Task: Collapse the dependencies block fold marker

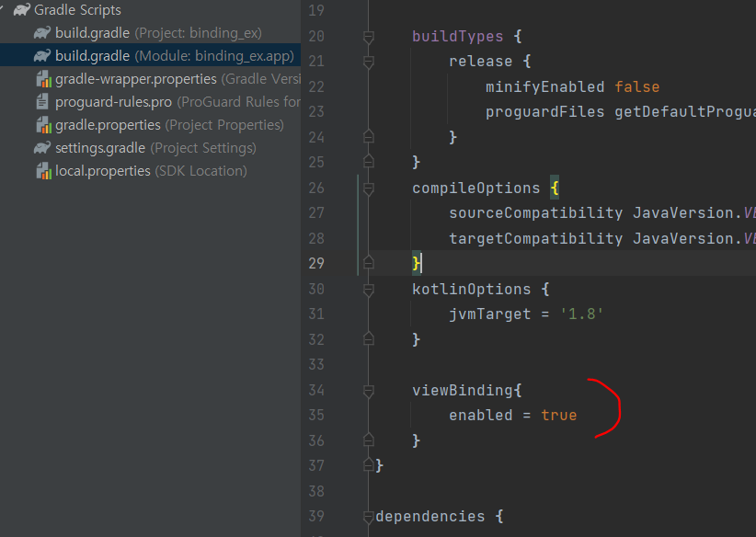Action: click(369, 517)
